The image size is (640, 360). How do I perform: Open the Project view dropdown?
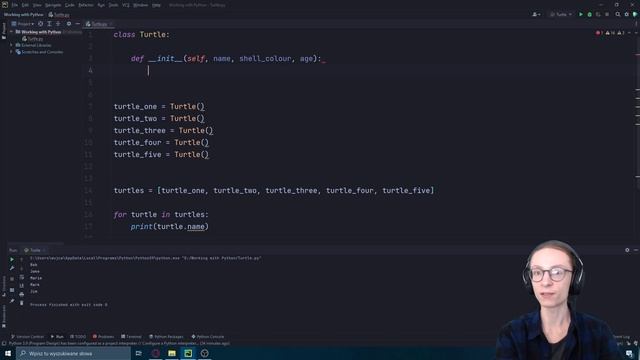click(x=23, y=24)
